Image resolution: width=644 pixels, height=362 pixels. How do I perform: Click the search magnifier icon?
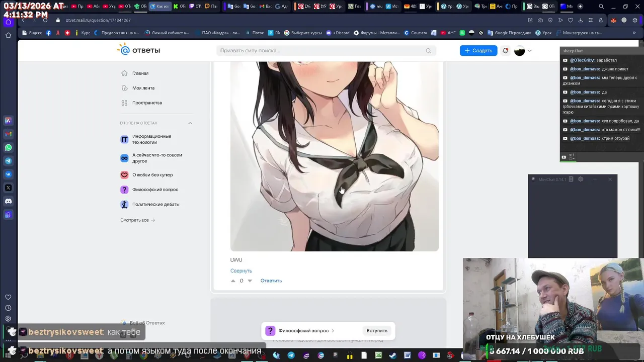point(429,50)
